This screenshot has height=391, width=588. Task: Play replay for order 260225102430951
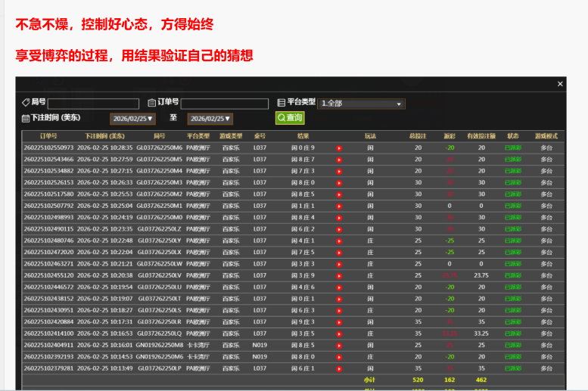339,311
